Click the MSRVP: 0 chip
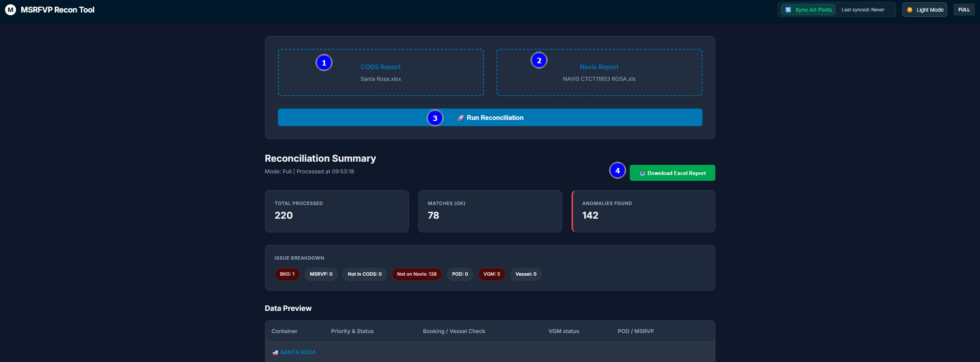The width and height of the screenshot is (980, 362). click(321, 274)
